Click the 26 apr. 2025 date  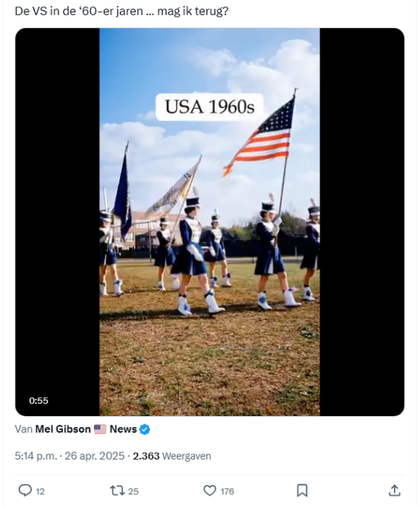pos(94,456)
